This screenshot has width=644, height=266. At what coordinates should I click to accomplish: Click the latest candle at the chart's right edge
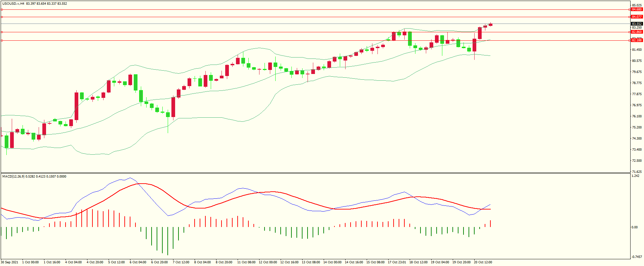(x=490, y=25)
